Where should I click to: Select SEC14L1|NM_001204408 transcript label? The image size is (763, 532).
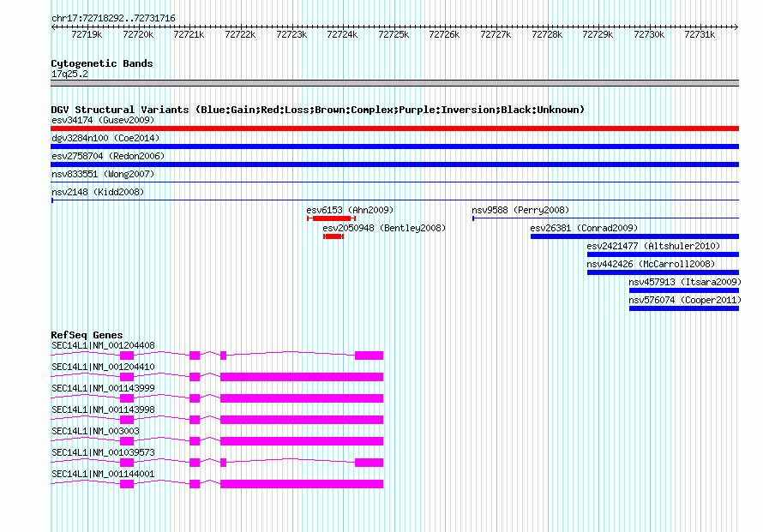[x=103, y=346]
